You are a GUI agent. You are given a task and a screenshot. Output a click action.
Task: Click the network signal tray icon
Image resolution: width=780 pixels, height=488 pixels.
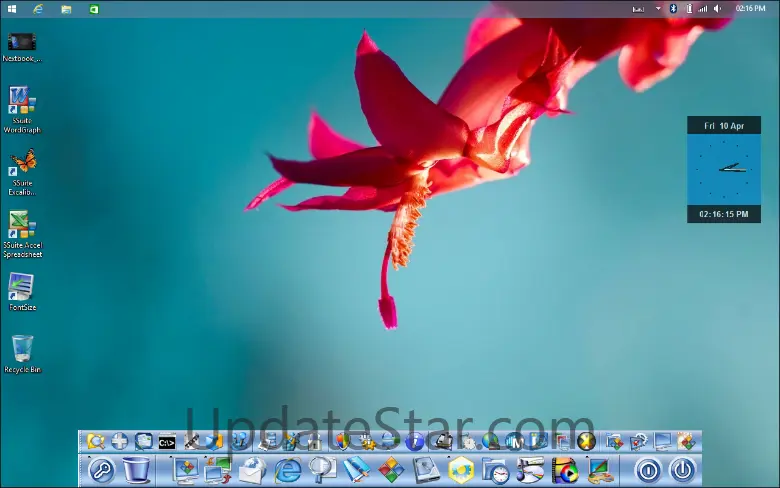(x=702, y=8)
